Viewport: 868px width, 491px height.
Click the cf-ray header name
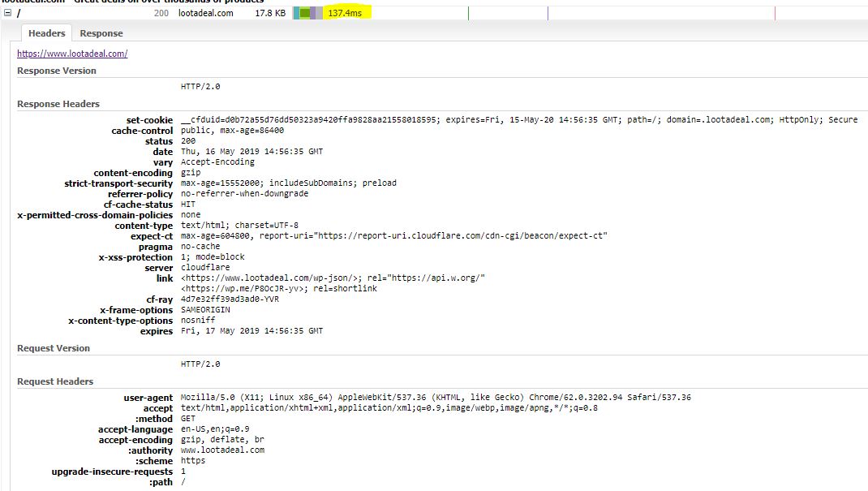click(x=160, y=299)
